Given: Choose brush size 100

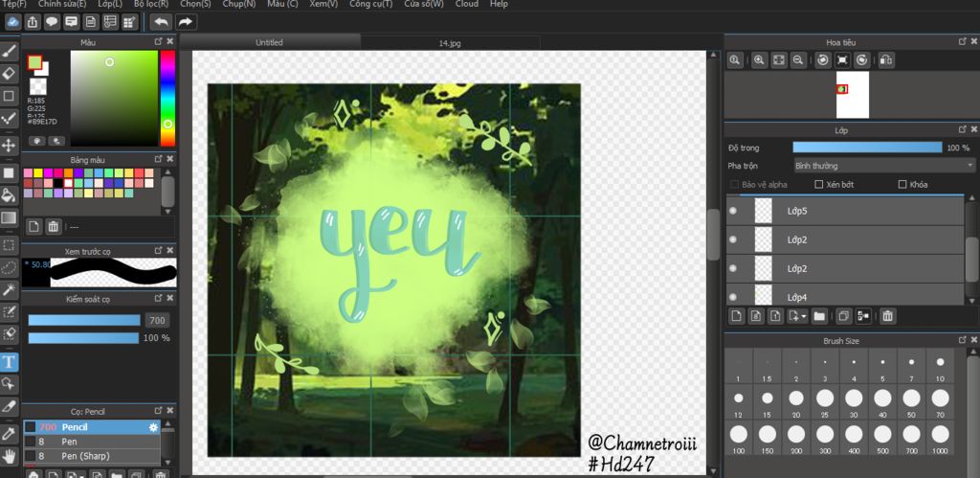Looking at the screenshot, I should pos(739,438).
